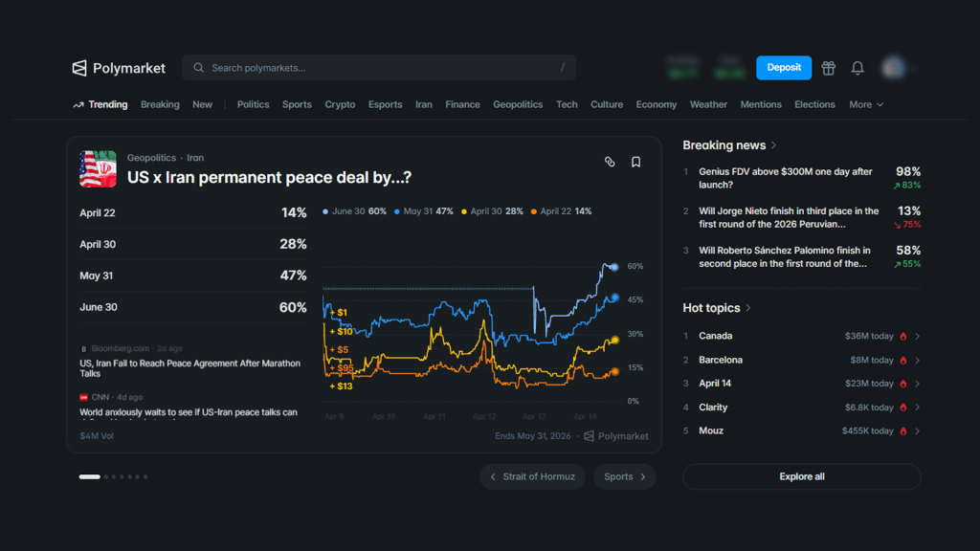
Task: Select the April 30 outcome row
Action: 193,244
